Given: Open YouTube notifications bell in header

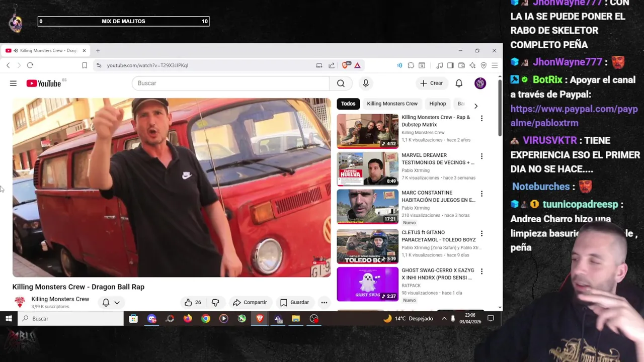Looking at the screenshot, I should tap(459, 83).
